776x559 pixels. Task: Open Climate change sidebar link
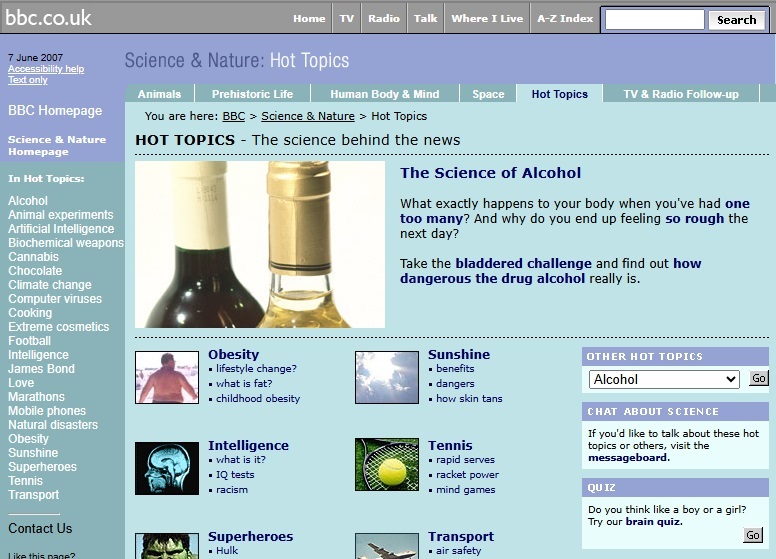[x=49, y=285]
